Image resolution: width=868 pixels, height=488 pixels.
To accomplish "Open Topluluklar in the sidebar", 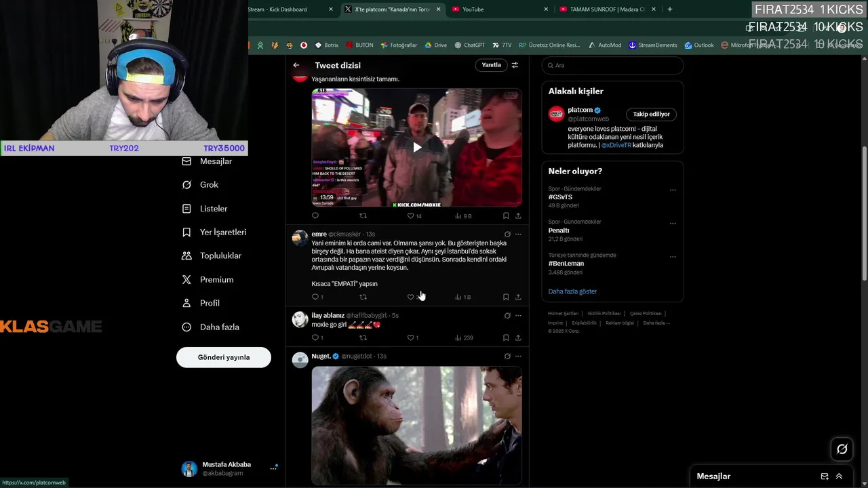I will pyautogui.click(x=212, y=256).
